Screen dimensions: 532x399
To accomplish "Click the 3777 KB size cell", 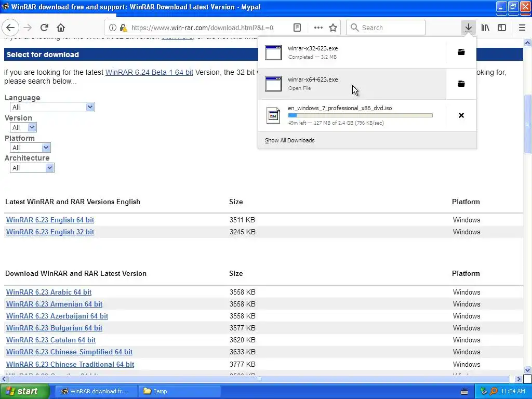I will pyautogui.click(x=242, y=364).
